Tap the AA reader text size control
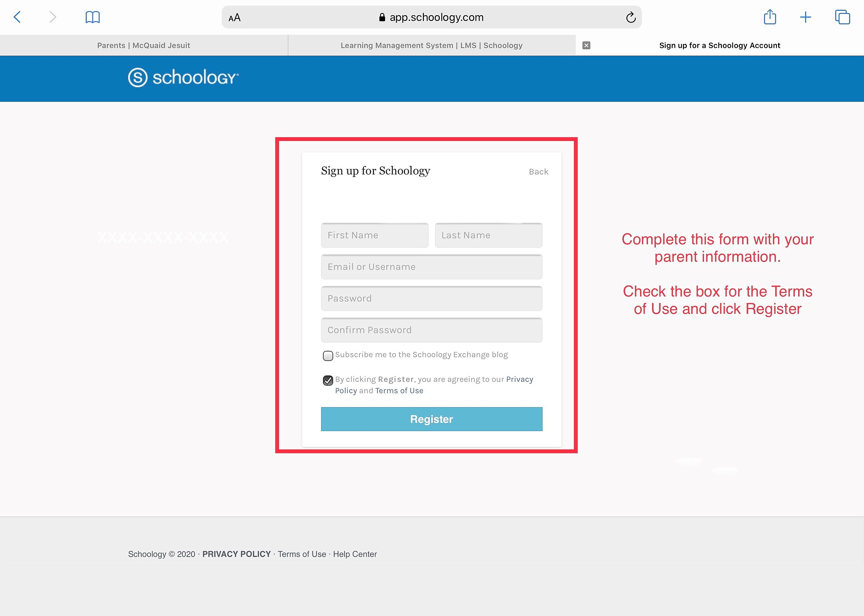 click(x=235, y=18)
